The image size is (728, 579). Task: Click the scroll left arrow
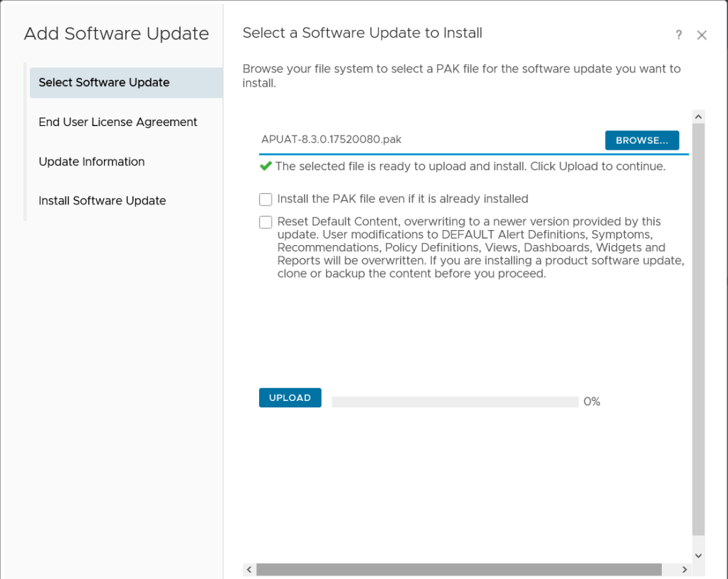tap(249, 570)
